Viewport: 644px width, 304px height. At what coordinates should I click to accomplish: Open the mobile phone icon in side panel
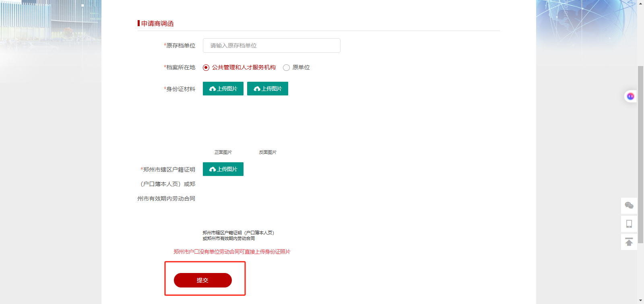pyautogui.click(x=629, y=224)
